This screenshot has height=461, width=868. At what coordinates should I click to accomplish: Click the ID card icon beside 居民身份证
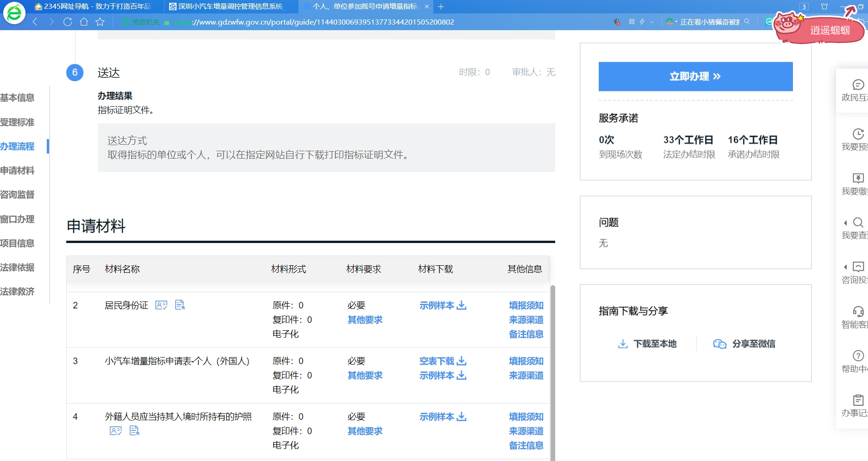coord(161,305)
